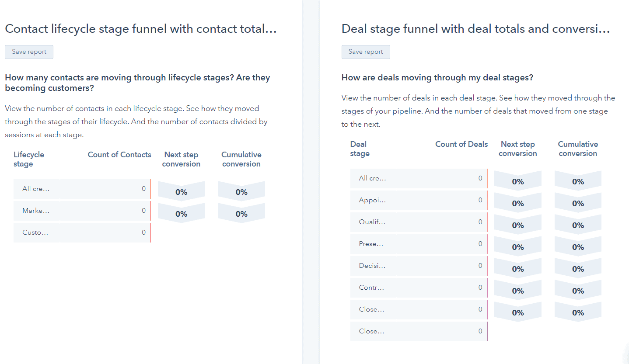Select the Qualif... deal stage row
This screenshot has height=364, width=629.
point(419,222)
